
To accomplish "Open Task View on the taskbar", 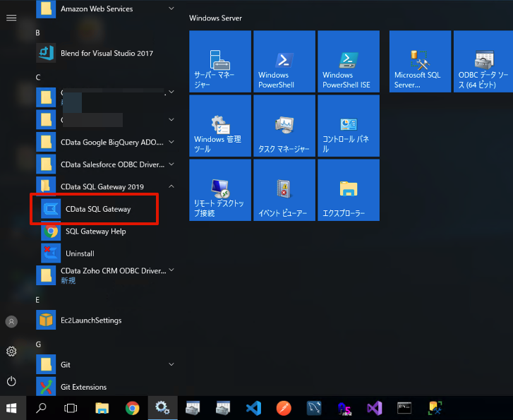I will click(x=71, y=408).
